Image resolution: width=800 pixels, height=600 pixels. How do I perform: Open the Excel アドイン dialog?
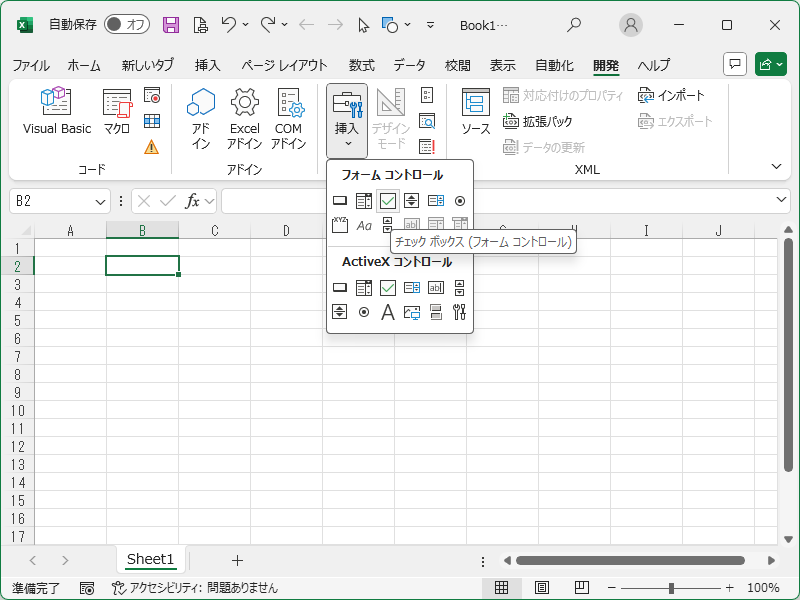coord(244,118)
